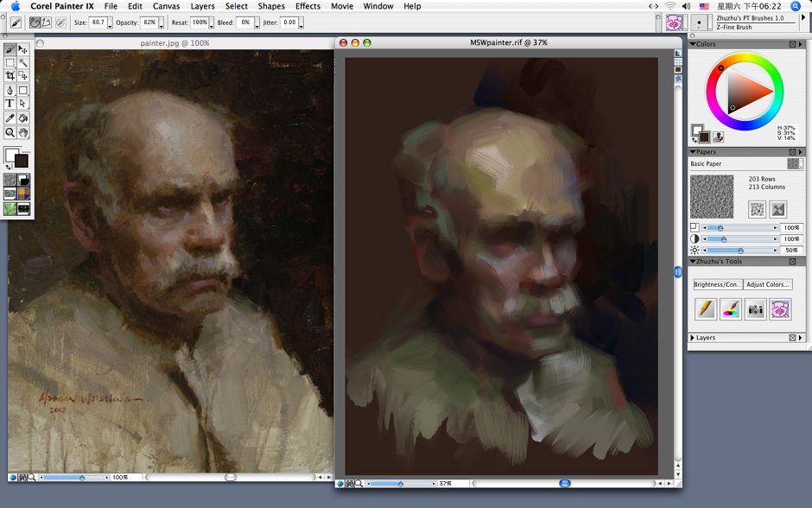Collapse the Colors palette
Screen dimensions: 812x508
click(x=693, y=44)
